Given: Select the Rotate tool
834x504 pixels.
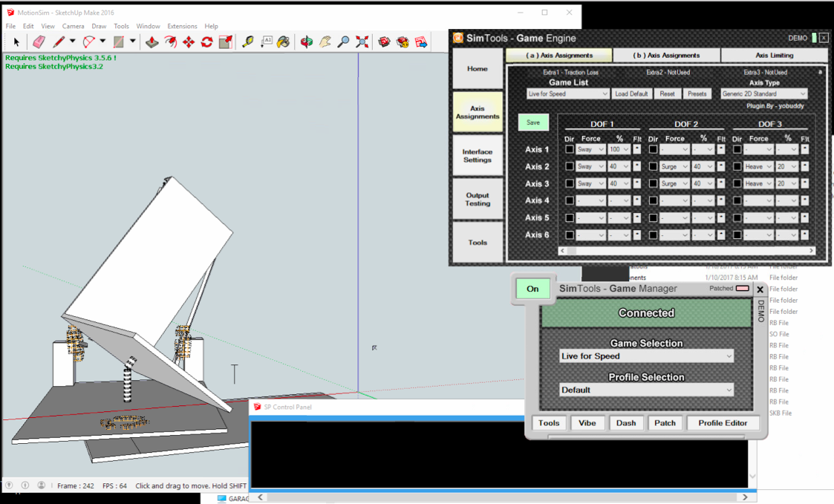Looking at the screenshot, I should coord(207,42).
